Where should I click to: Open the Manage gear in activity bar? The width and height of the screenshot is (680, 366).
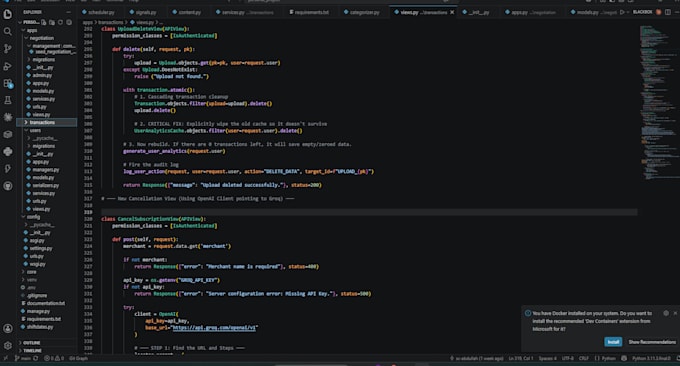coord(7,346)
